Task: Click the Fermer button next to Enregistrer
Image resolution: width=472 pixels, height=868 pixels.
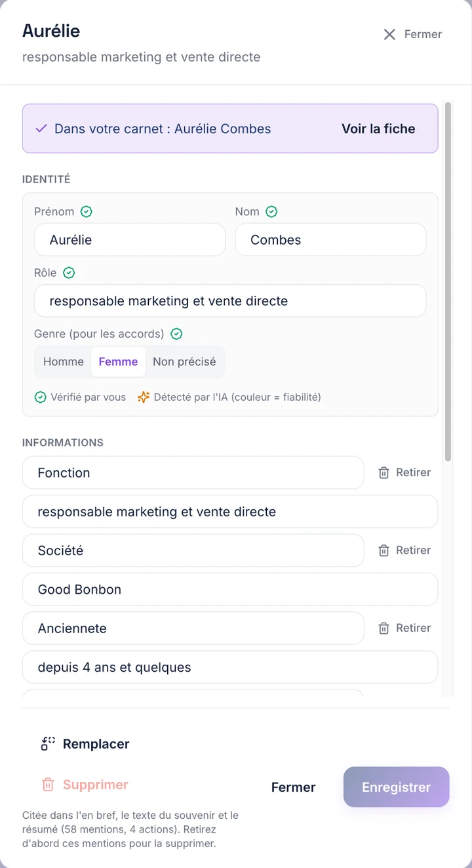Action: click(294, 787)
